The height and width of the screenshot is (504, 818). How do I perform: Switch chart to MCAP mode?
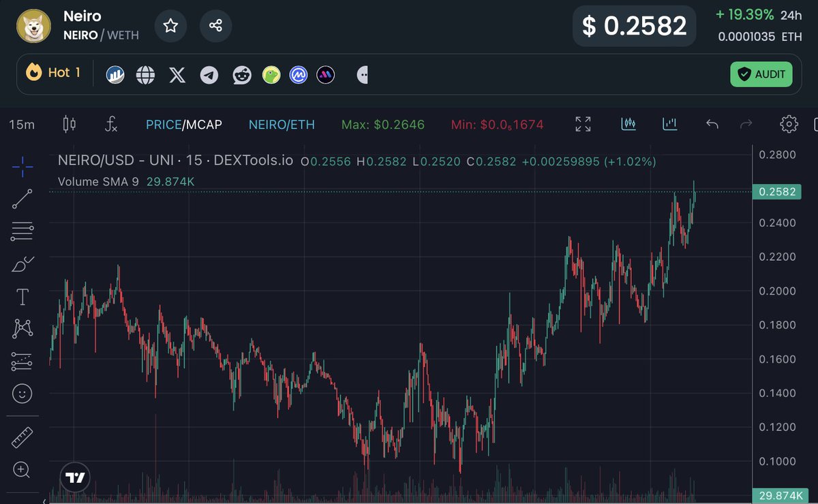click(x=203, y=124)
